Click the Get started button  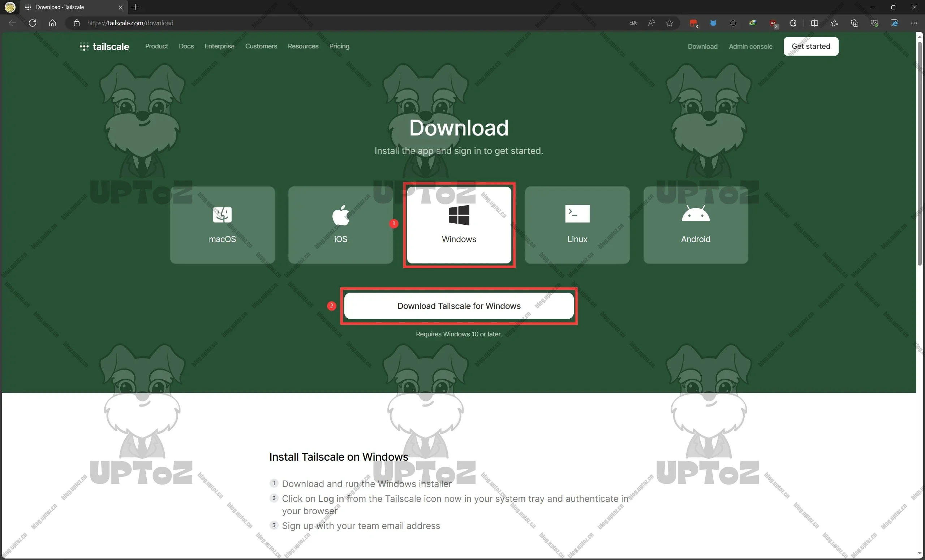[811, 46]
